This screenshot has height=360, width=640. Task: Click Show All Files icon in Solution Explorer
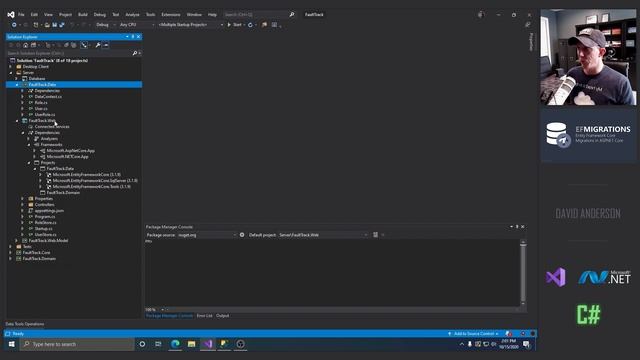(x=73, y=45)
